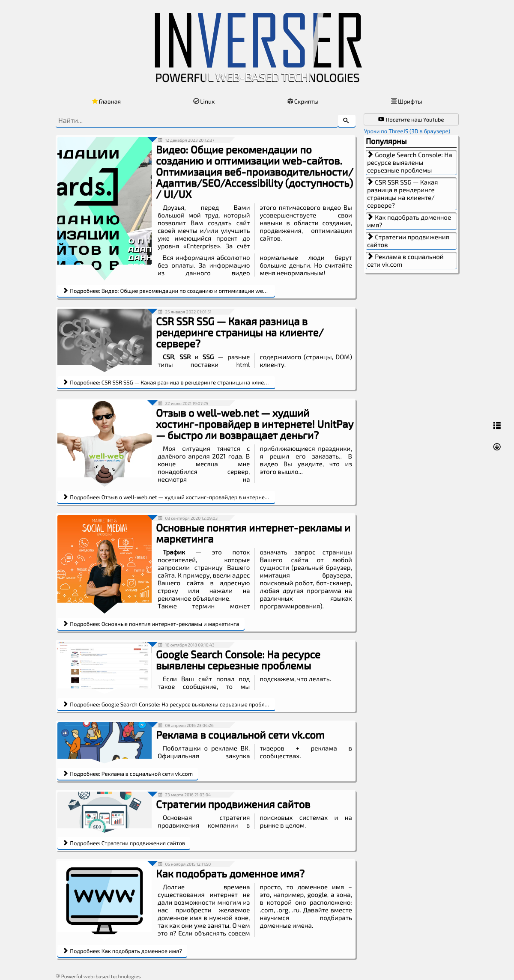Open the Скрипты menu item
The image size is (514, 980).
(303, 101)
